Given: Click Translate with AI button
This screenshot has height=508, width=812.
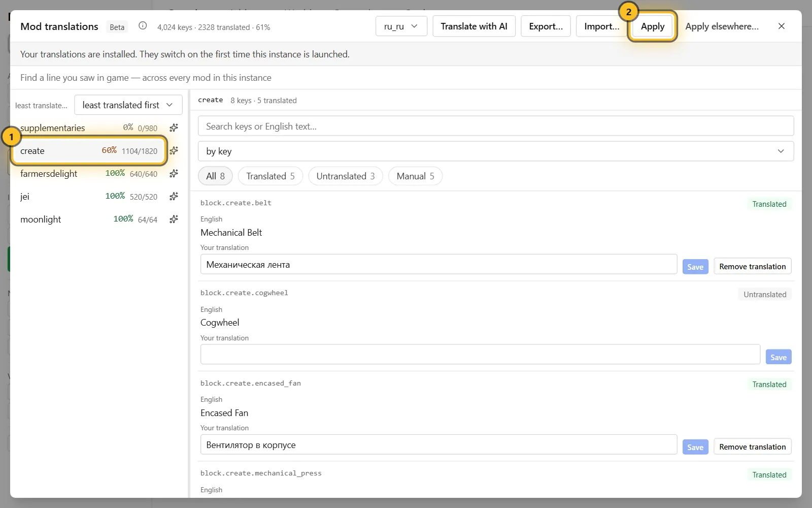Looking at the screenshot, I should [x=474, y=26].
